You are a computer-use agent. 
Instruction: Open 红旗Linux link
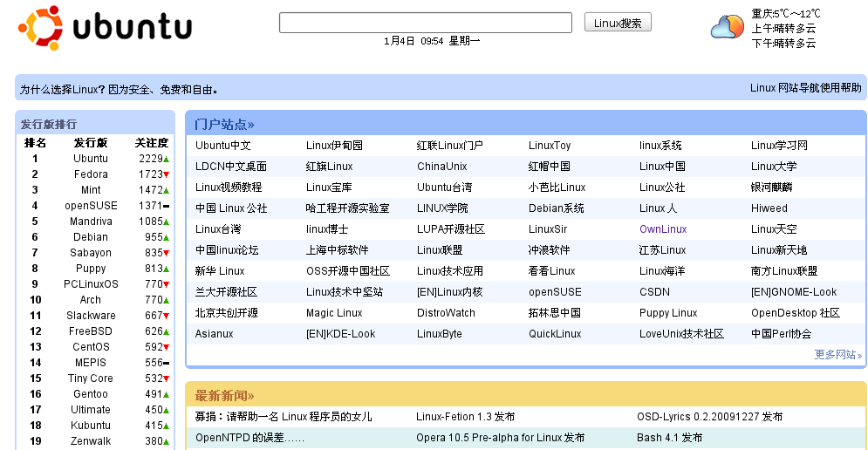click(330, 167)
